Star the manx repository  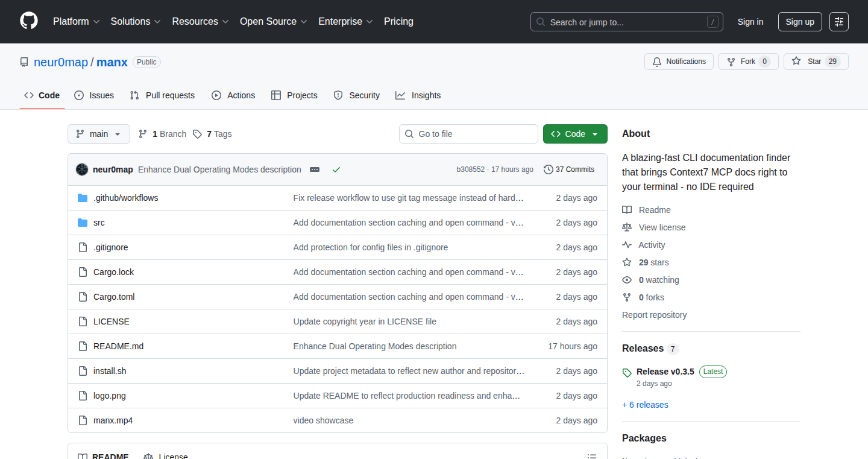tap(816, 62)
